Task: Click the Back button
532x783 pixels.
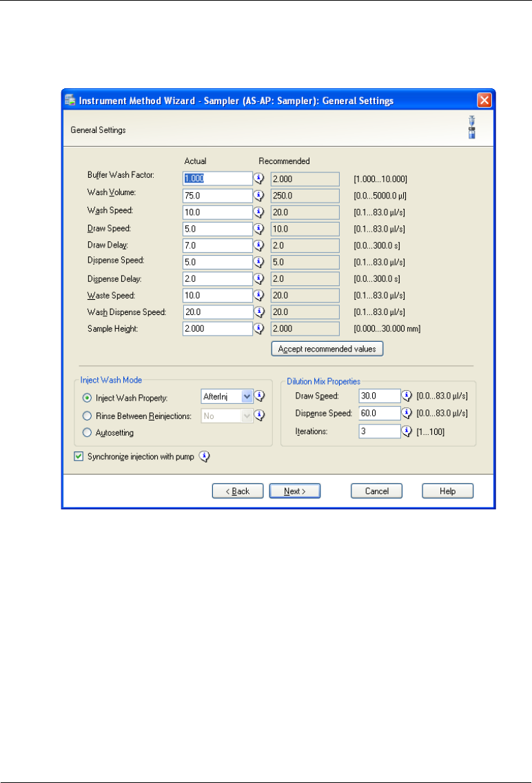Action: tap(238, 491)
